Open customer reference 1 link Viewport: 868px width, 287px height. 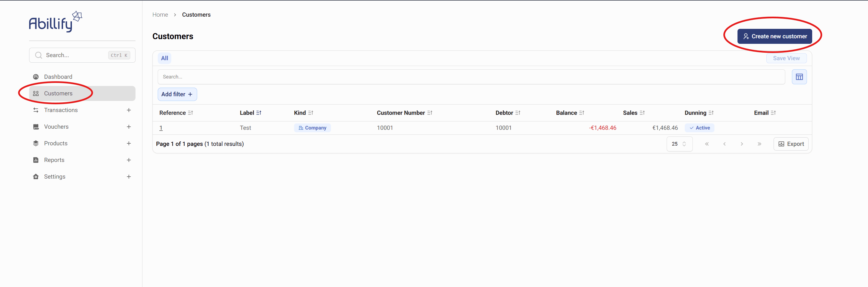coord(161,128)
